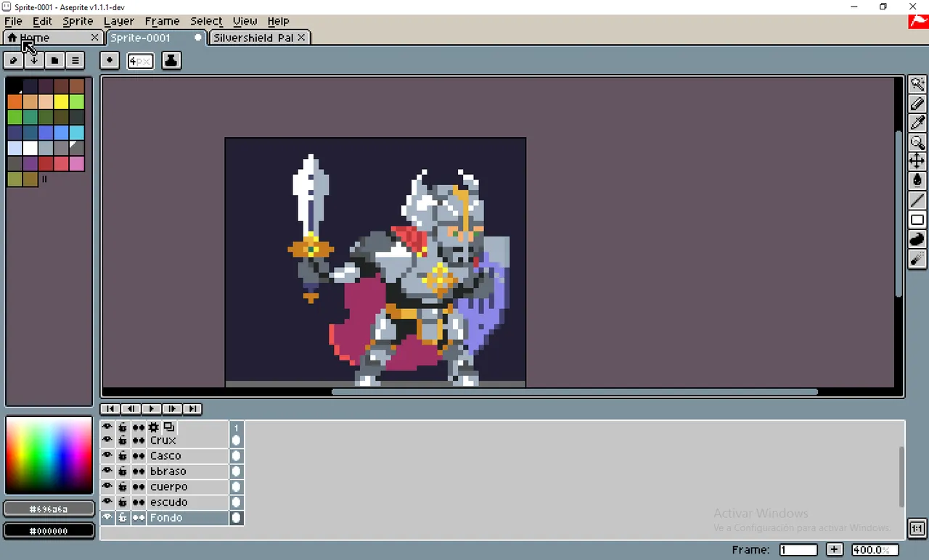Select the Line tool
Screen dimensions: 929x560
coord(917,200)
